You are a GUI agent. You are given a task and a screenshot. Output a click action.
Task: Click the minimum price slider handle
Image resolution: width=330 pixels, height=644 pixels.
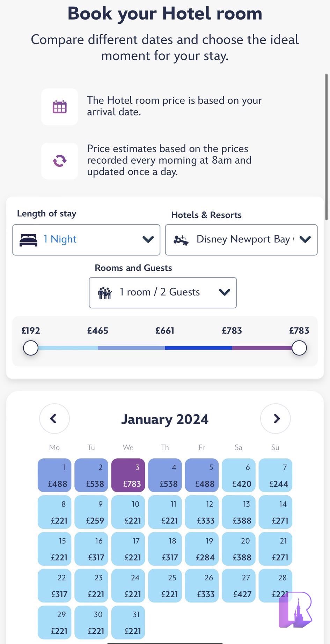click(31, 348)
